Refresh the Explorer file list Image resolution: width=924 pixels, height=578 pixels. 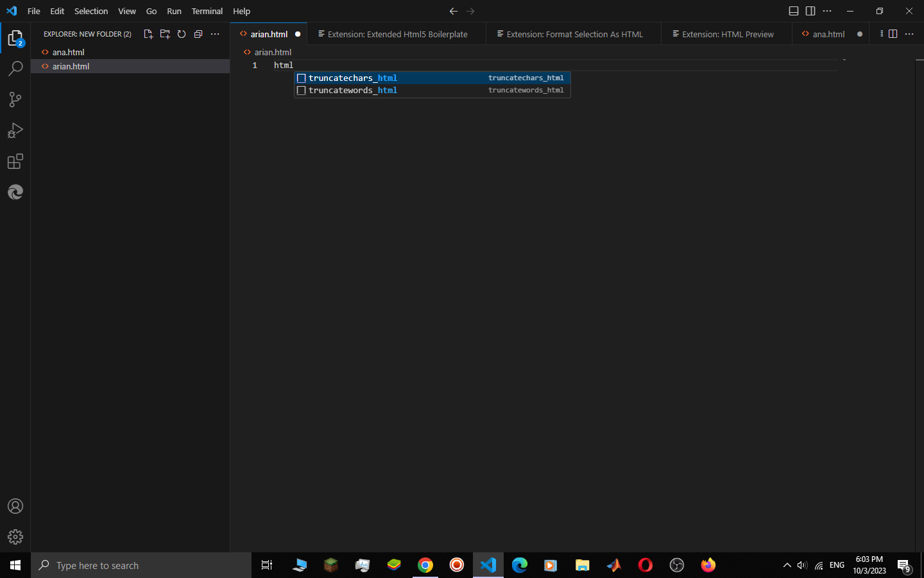coord(182,34)
